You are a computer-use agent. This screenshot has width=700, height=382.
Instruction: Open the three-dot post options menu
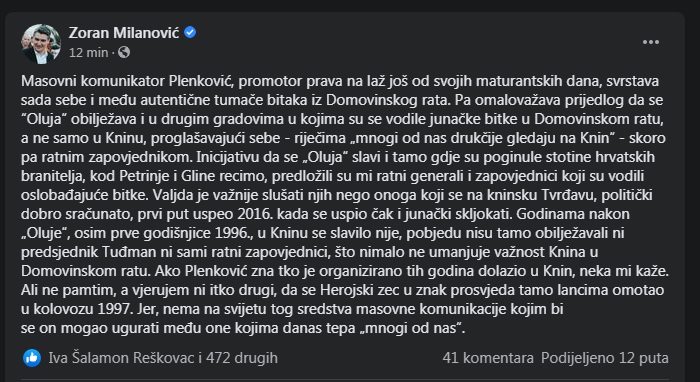coord(650,42)
